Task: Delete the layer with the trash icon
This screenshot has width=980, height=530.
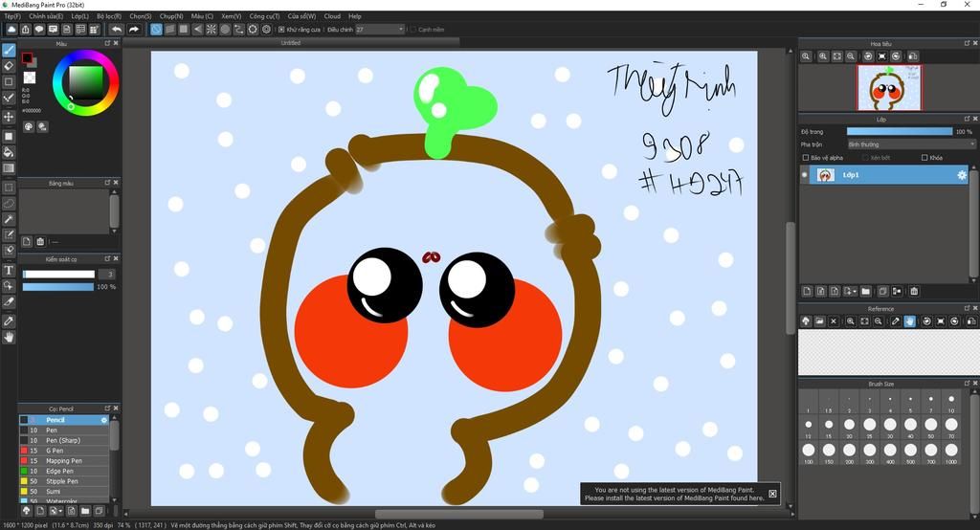Action: (x=914, y=291)
